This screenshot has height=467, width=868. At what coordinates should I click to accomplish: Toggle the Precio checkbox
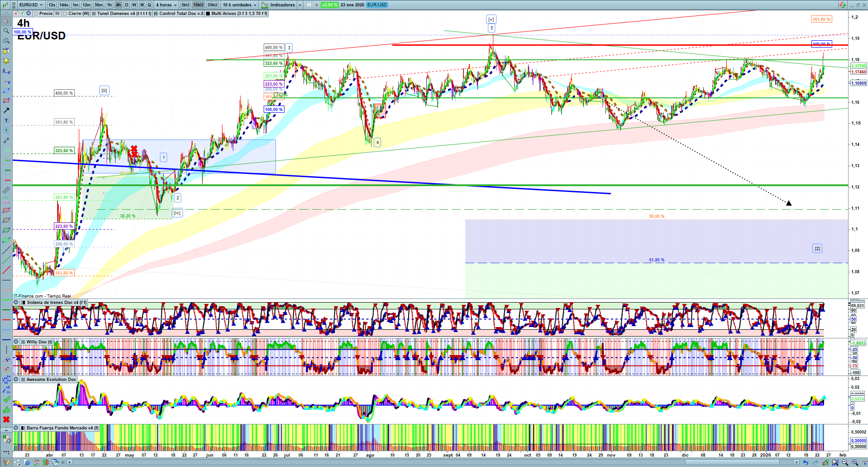[36, 14]
